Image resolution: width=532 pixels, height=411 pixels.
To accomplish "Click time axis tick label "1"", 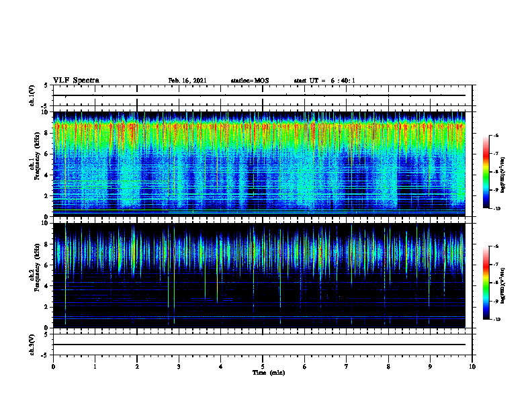I will tap(95, 367).
